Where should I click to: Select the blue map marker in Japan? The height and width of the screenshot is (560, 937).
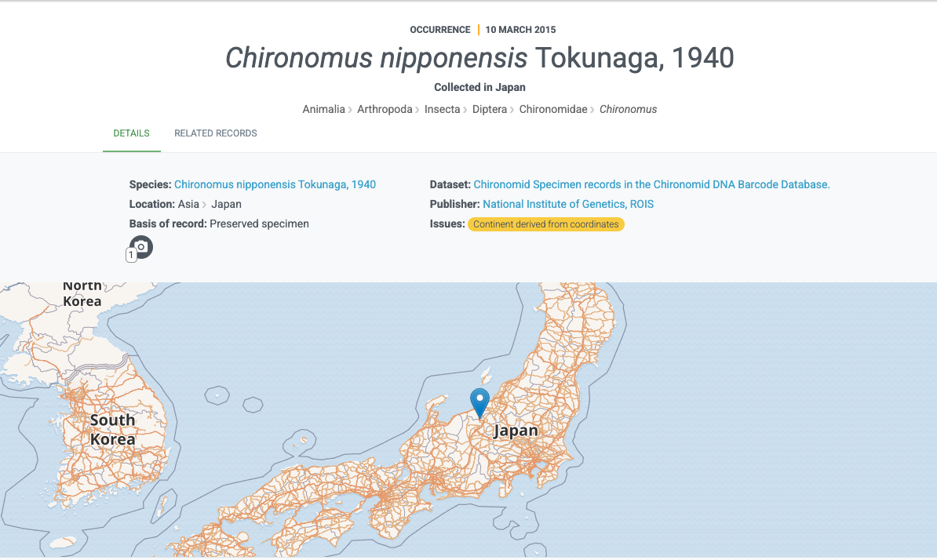[479, 400]
